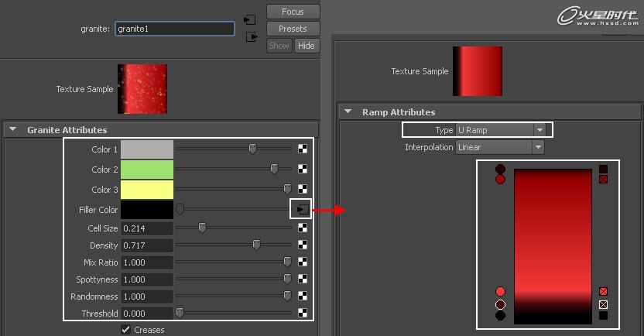
Task: Click checker map icon for Cell Size
Action: click(303, 228)
